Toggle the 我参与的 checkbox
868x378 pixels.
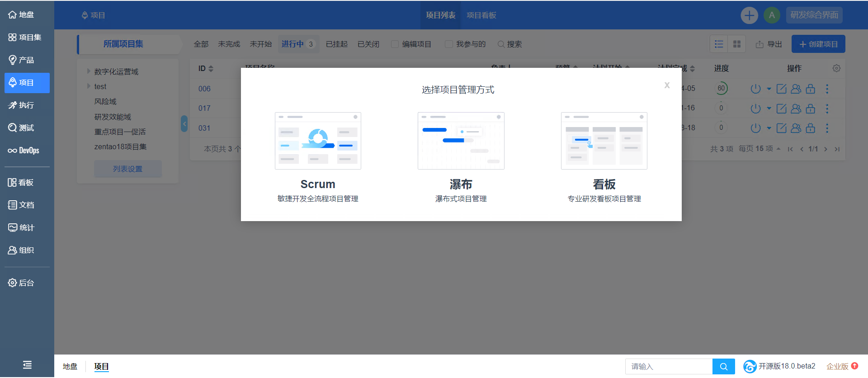[x=449, y=44]
